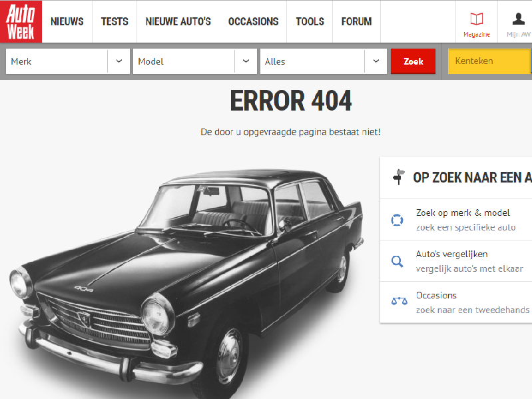
Task: Click the text 'De door u opgevraagde pagina bestaat niet!'
Action: [x=290, y=132]
